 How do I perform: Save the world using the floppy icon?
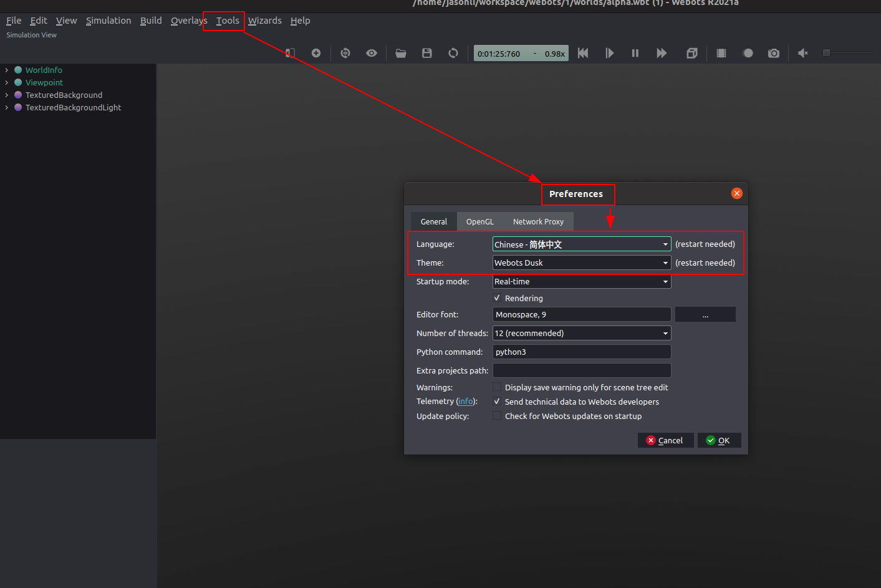427,53
